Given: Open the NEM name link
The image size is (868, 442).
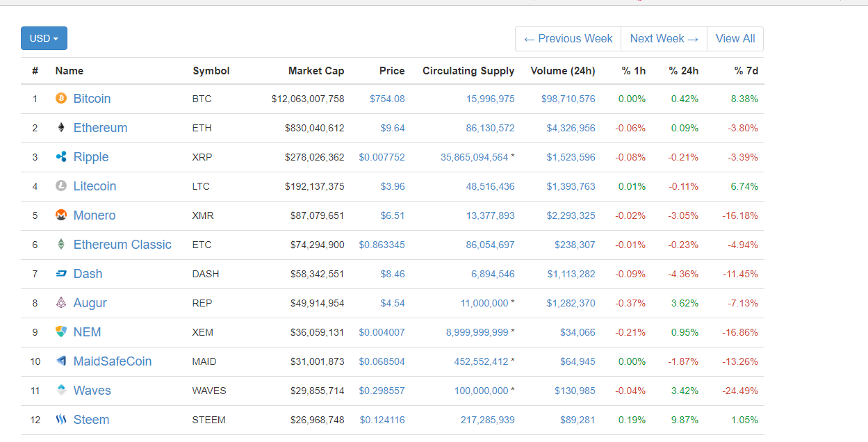Looking at the screenshot, I should [x=87, y=332].
